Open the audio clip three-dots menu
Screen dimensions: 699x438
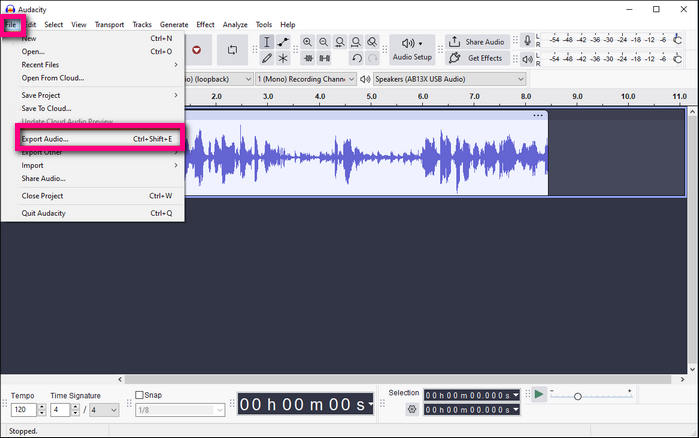point(538,115)
